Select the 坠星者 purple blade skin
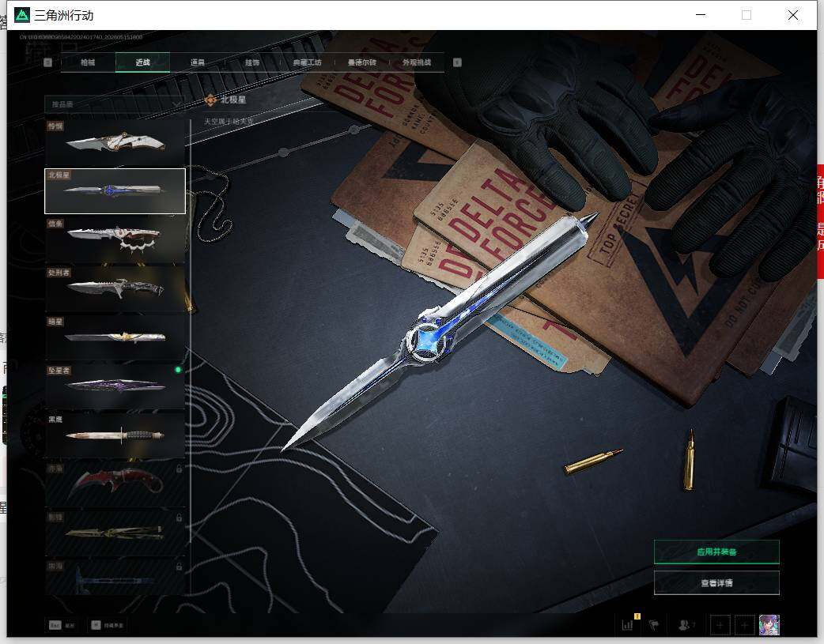Screen dimensions: 824x644 [x=115, y=386]
